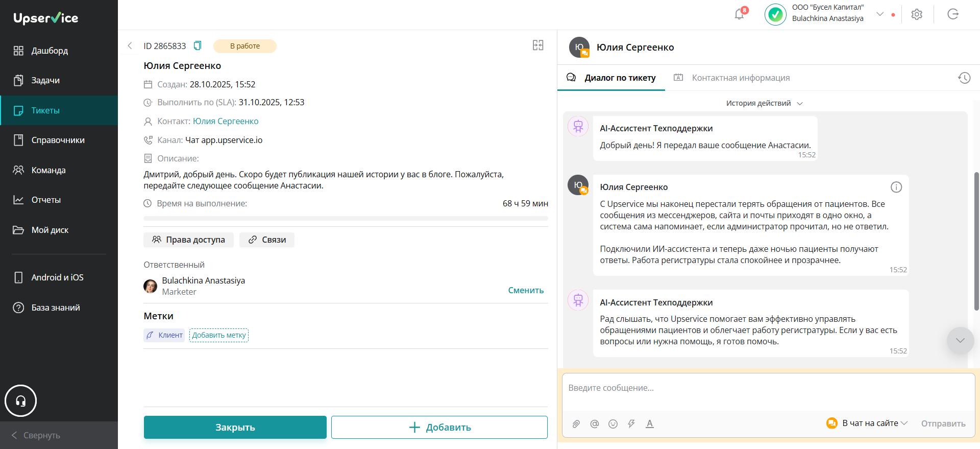Open Дашборд in the sidebar
Viewport: 980px width, 449px height.
[59, 51]
